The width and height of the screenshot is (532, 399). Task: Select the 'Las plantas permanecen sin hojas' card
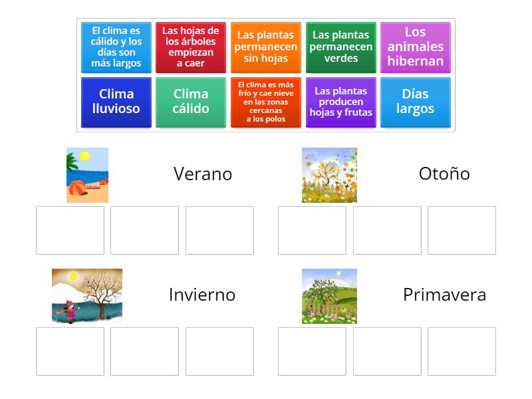[x=265, y=48]
